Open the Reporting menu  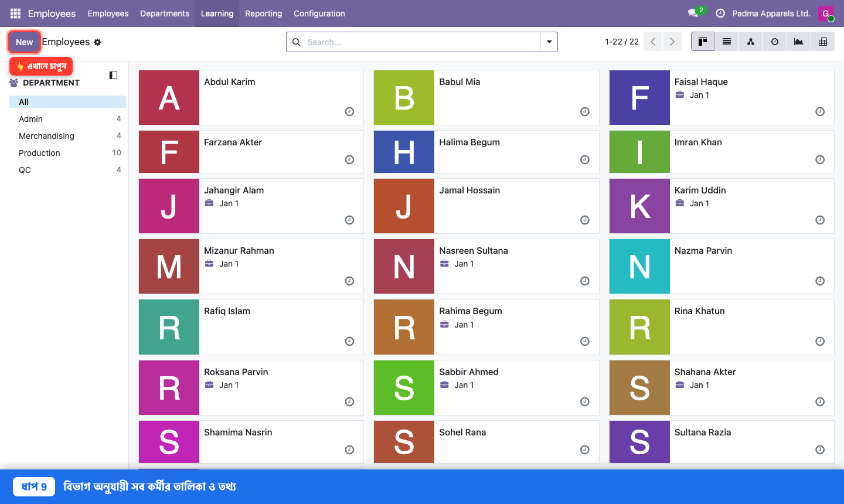click(x=263, y=13)
